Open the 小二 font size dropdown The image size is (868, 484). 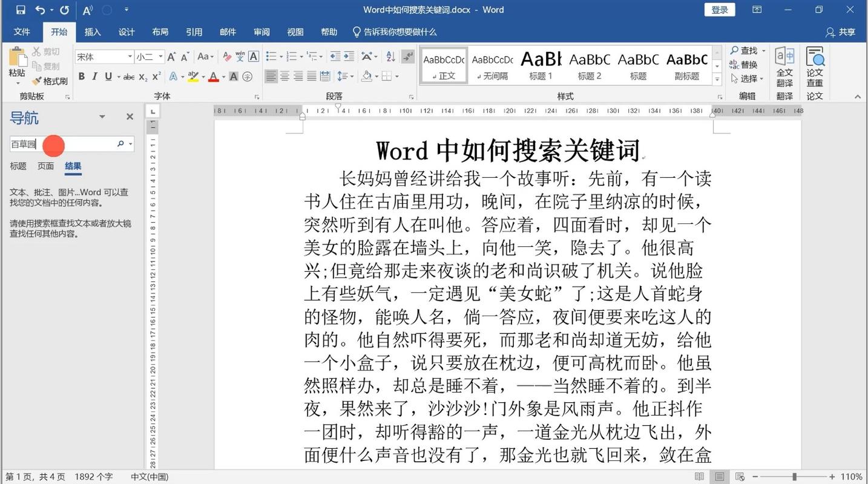point(160,56)
